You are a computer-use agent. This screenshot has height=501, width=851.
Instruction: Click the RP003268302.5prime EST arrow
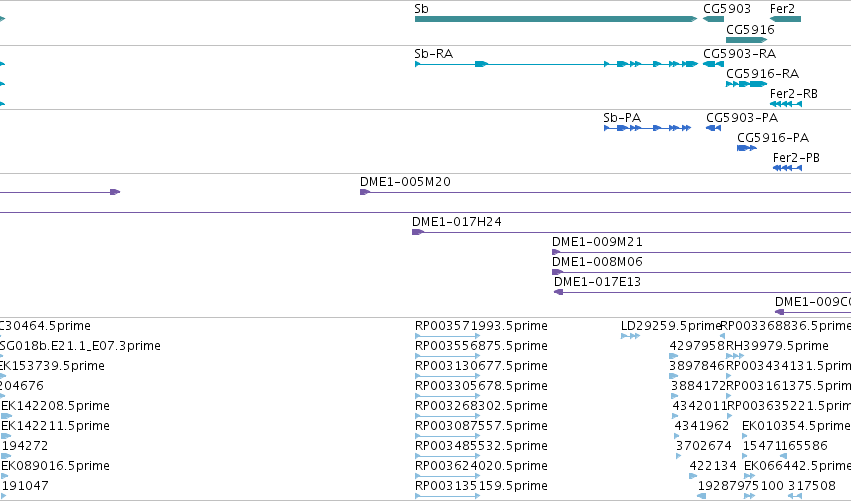pos(447,416)
